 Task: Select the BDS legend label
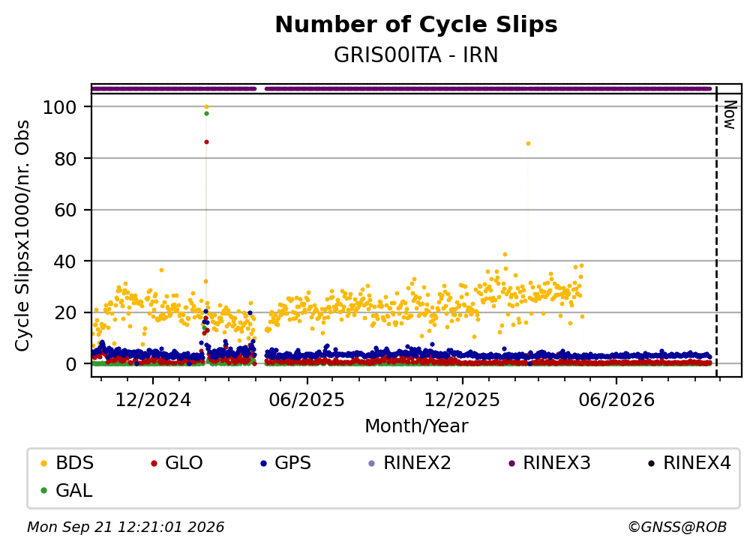click(75, 463)
